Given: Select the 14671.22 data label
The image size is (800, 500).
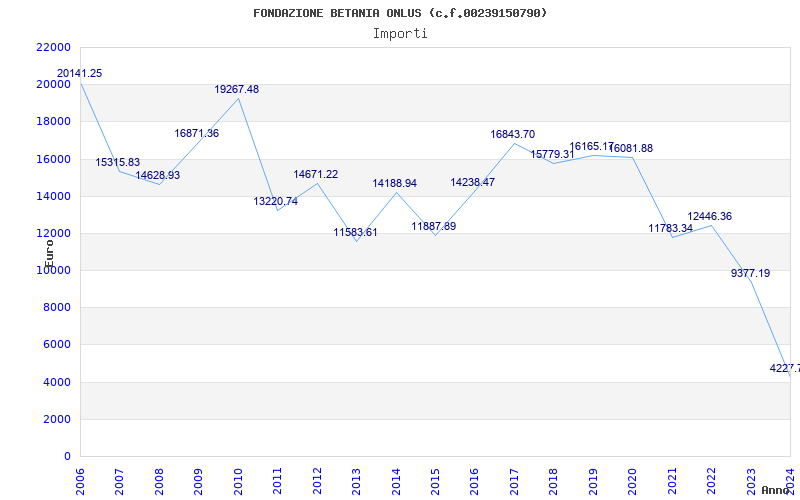Looking at the screenshot, I should [x=316, y=174].
